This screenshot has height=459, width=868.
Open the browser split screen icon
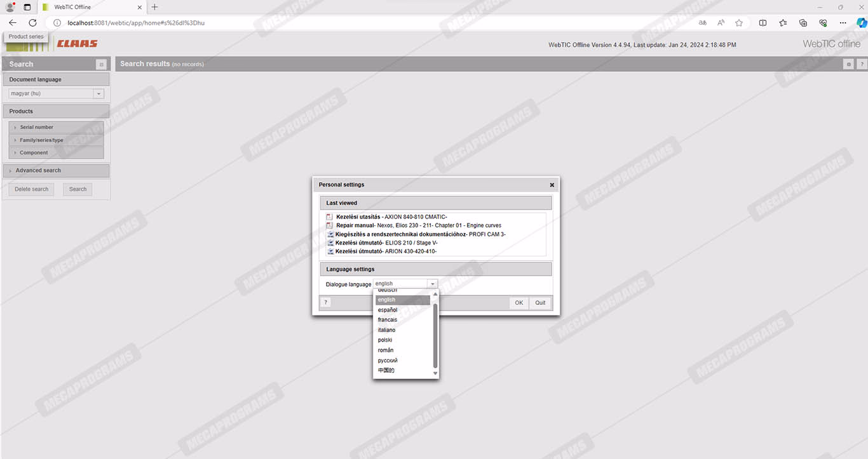pyautogui.click(x=763, y=23)
